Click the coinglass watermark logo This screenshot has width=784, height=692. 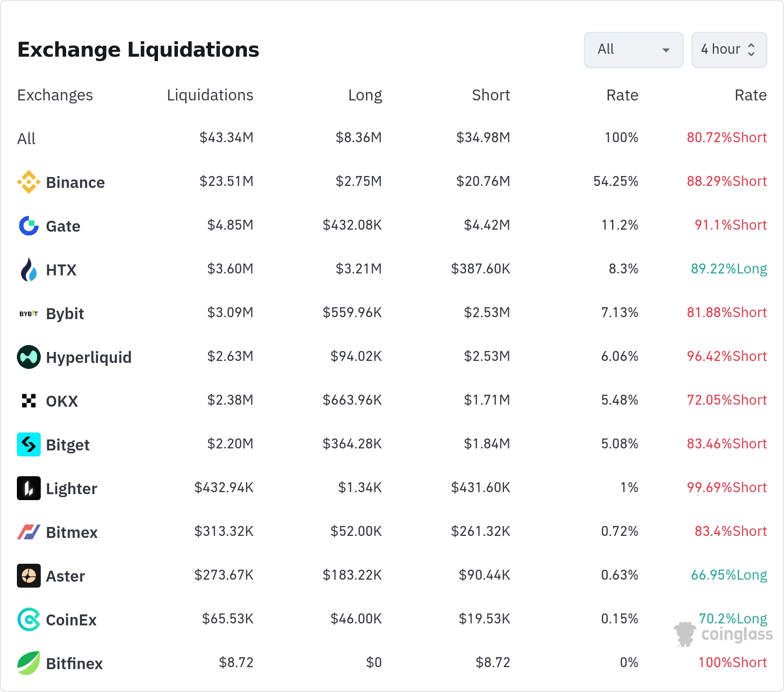tap(723, 634)
